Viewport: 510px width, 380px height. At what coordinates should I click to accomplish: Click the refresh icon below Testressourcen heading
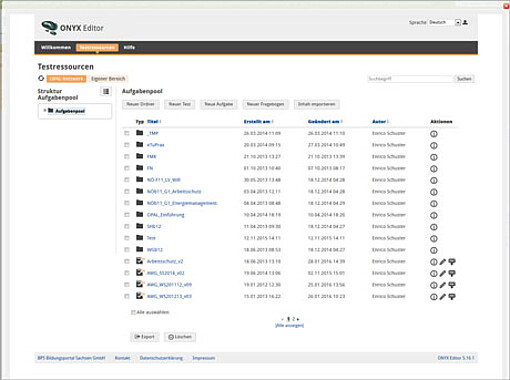pos(41,78)
